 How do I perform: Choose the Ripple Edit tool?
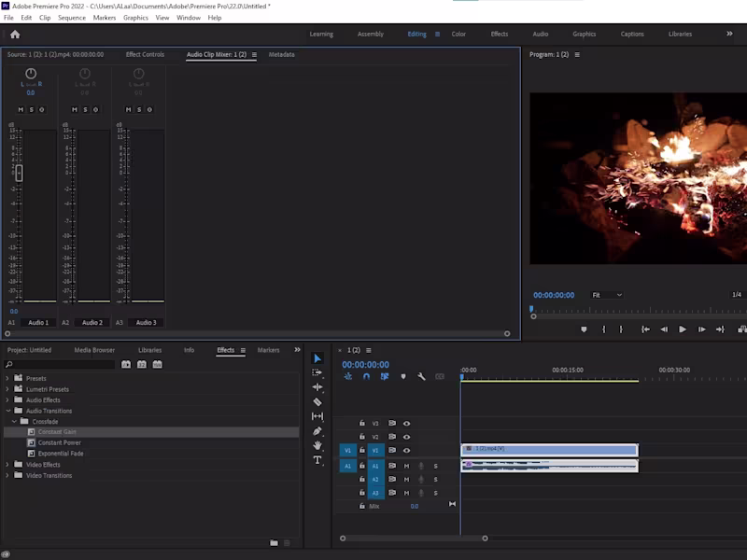pyautogui.click(x=317, y=387)
